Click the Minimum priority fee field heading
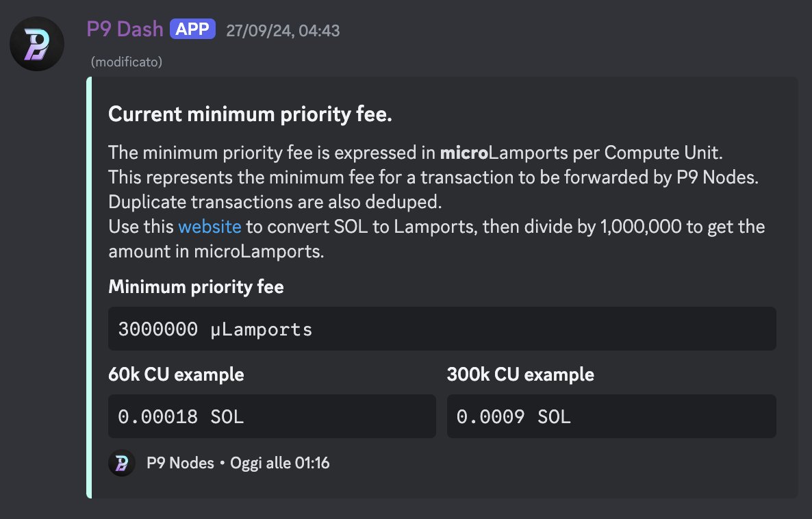The image size is (812, 519). coord(196,287)
